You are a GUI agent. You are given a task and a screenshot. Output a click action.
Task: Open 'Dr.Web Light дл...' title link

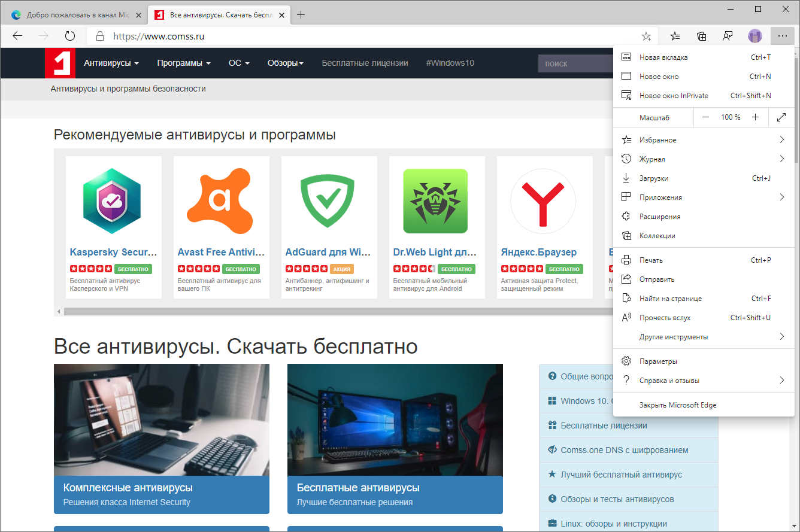pos(435,253)
